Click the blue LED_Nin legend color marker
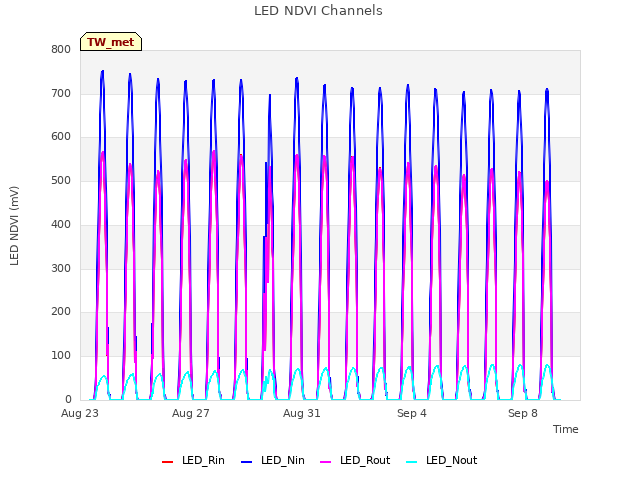This screenshot has height=480, width=640. click(247, 462)
